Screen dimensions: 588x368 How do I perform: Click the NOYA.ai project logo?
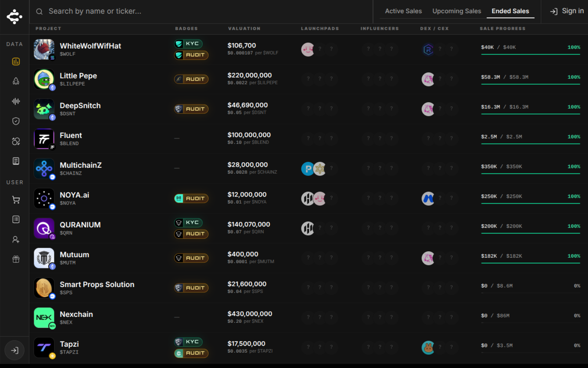coord(44,198)
